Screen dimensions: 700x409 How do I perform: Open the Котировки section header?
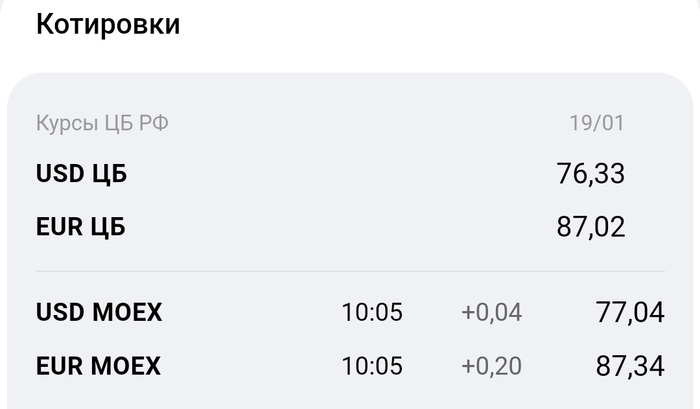108,24
